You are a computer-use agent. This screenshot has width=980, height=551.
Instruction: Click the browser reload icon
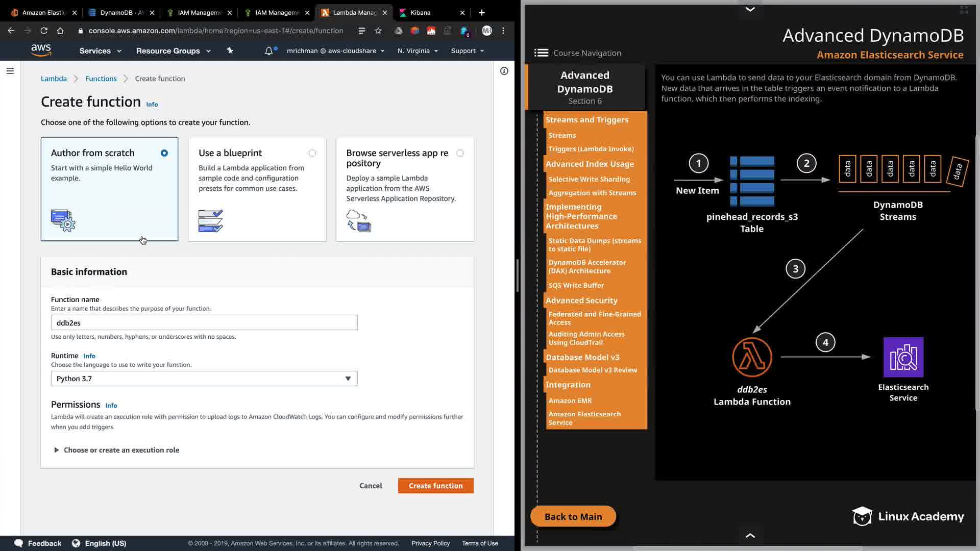tap(44, 31)
